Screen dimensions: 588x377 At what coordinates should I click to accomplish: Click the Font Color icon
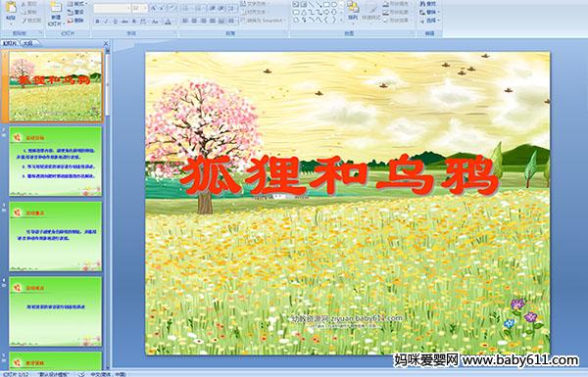(168, 22)
